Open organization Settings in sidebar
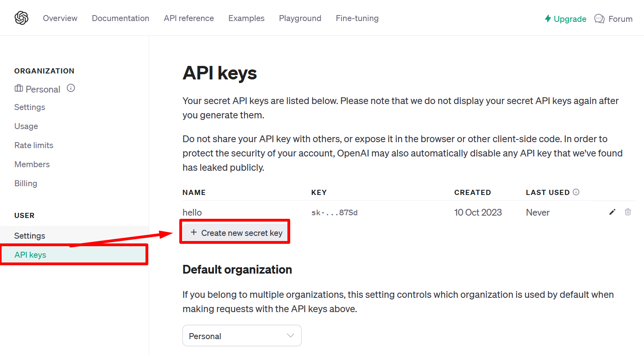This screenshot has height=355, width=644. [x=30, y=107]
